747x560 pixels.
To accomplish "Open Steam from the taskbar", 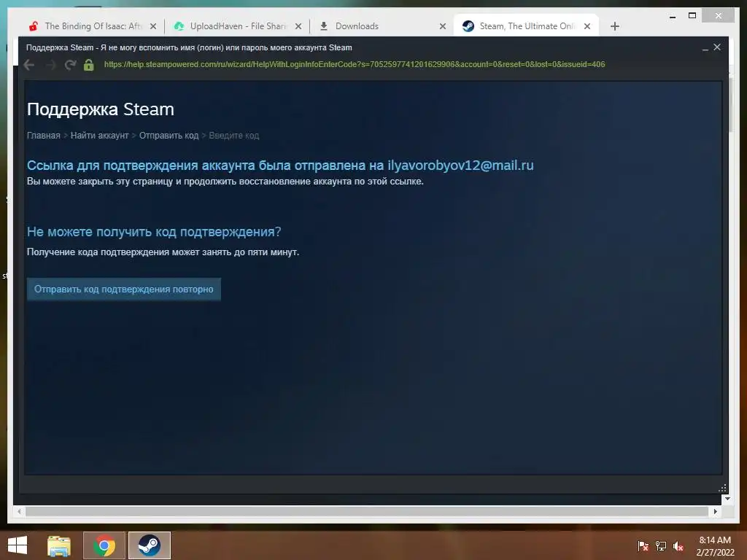I will click(x=149, y=545).
